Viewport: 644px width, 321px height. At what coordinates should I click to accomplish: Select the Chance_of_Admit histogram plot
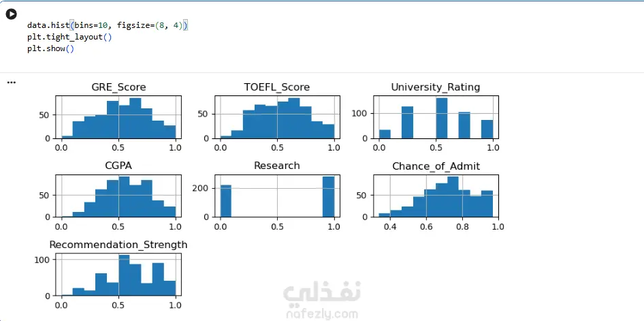tap(436, 196)
